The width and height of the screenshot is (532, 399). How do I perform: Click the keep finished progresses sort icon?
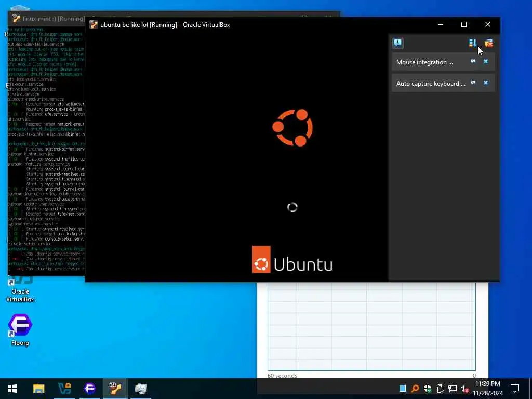pos(472,43)
